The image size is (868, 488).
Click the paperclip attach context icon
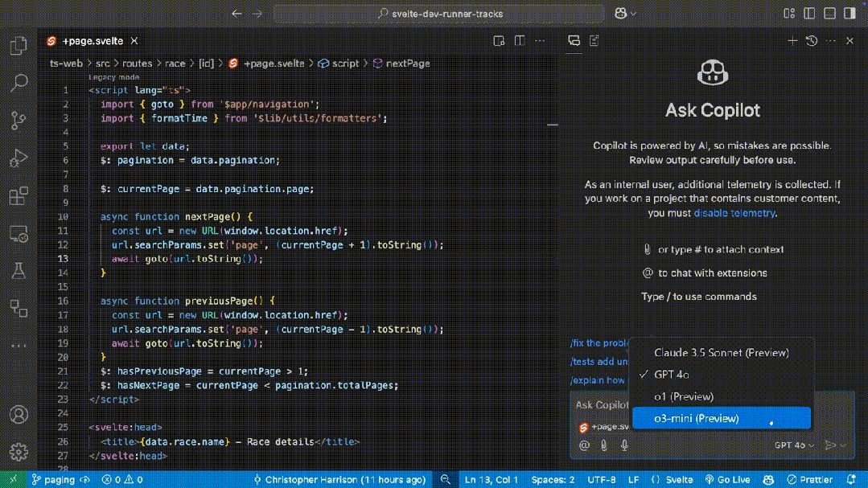pyautogui.click(x=604, y=445)
